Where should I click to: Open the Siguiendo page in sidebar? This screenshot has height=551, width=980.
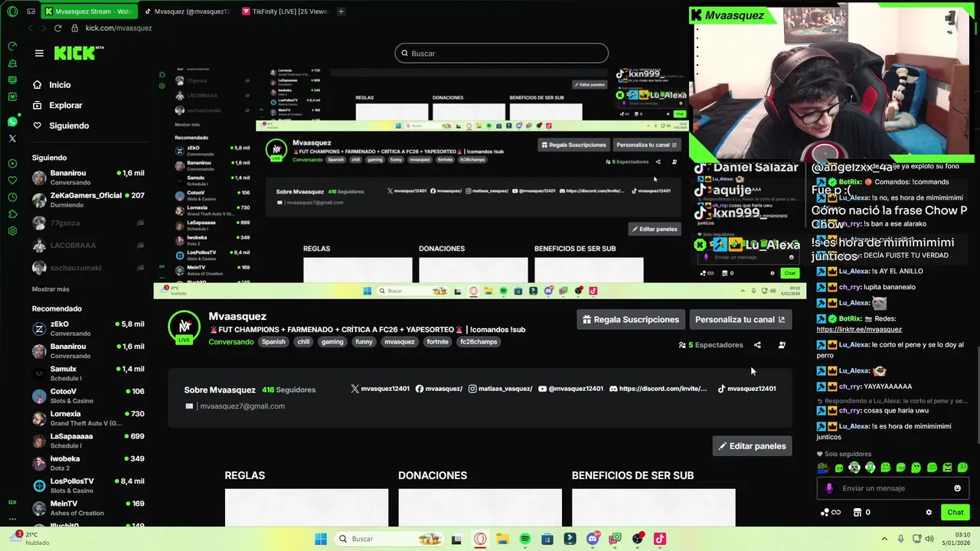coord(69,126)
